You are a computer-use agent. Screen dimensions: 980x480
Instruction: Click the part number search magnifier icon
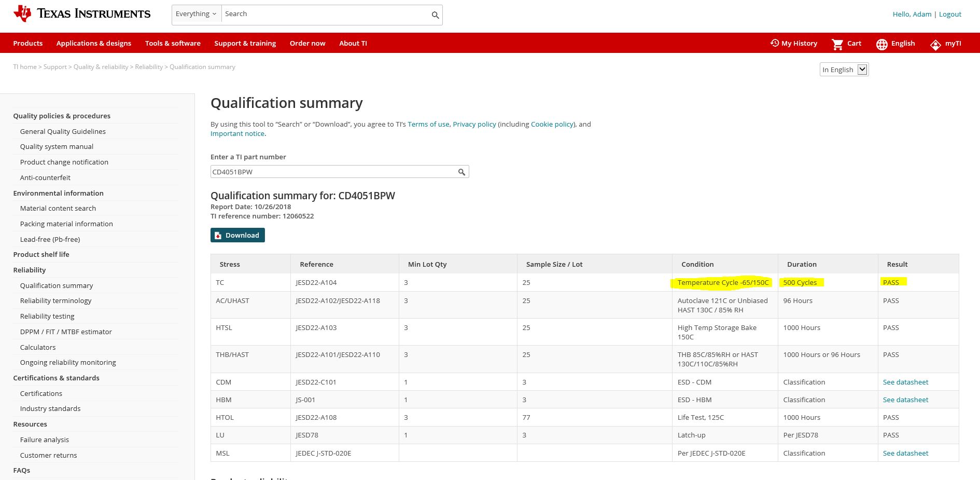coord(461,172)
